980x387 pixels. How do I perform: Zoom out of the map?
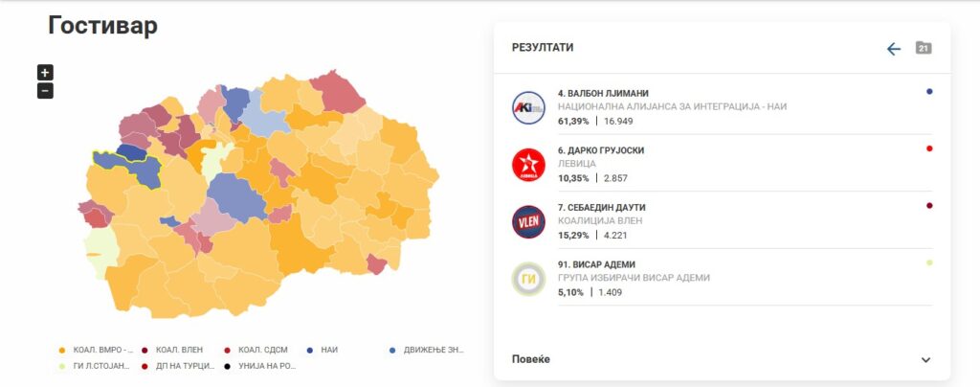(45, 91)
